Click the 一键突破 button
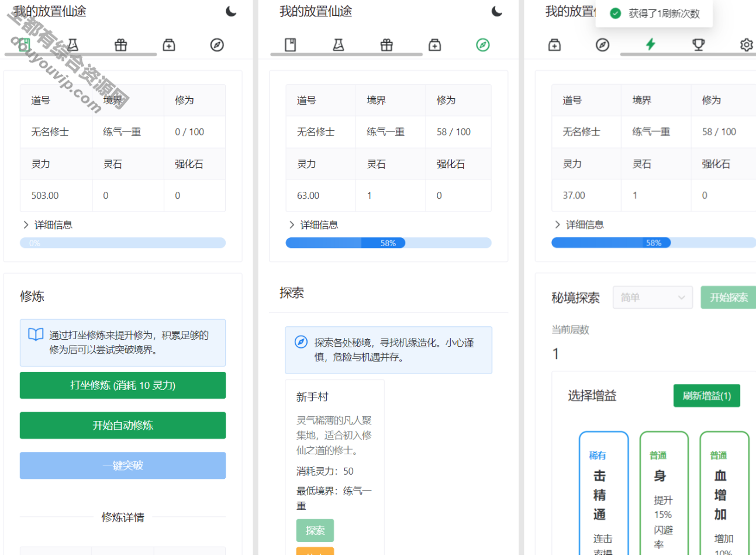756x556 pixels. [123, 465]
